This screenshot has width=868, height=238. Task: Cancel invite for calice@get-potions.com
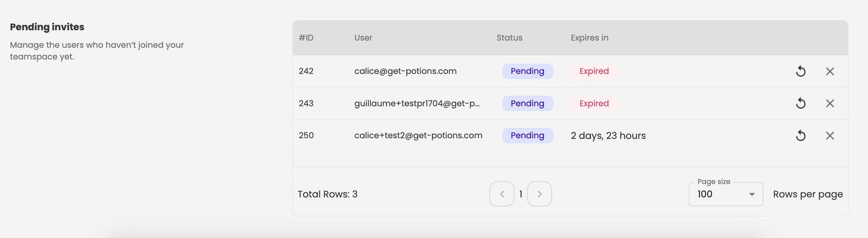tap(830, 71)
